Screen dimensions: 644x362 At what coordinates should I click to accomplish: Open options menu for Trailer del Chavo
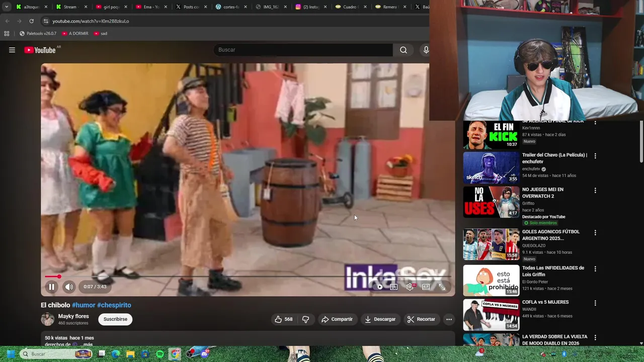click(x=595, y=156)
